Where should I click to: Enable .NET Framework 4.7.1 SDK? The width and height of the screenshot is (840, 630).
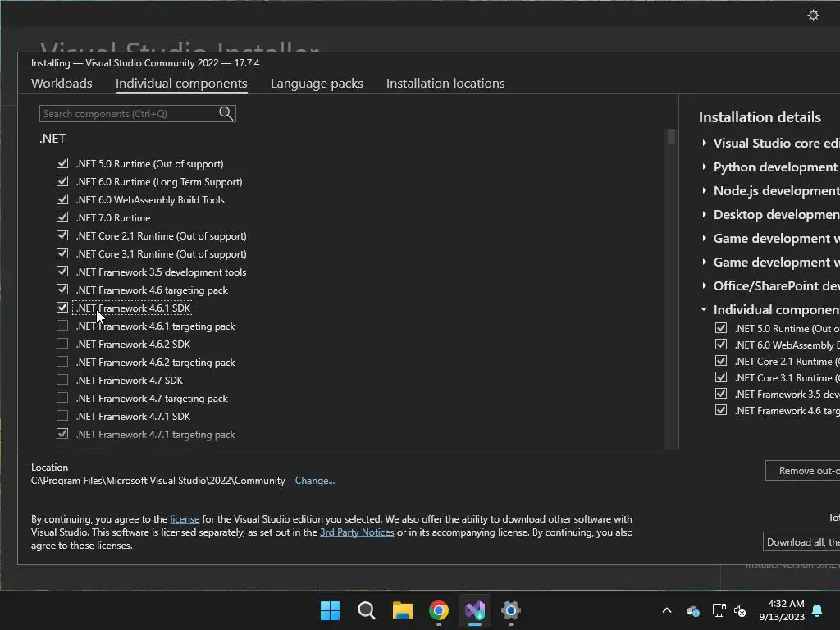[62, 416]
